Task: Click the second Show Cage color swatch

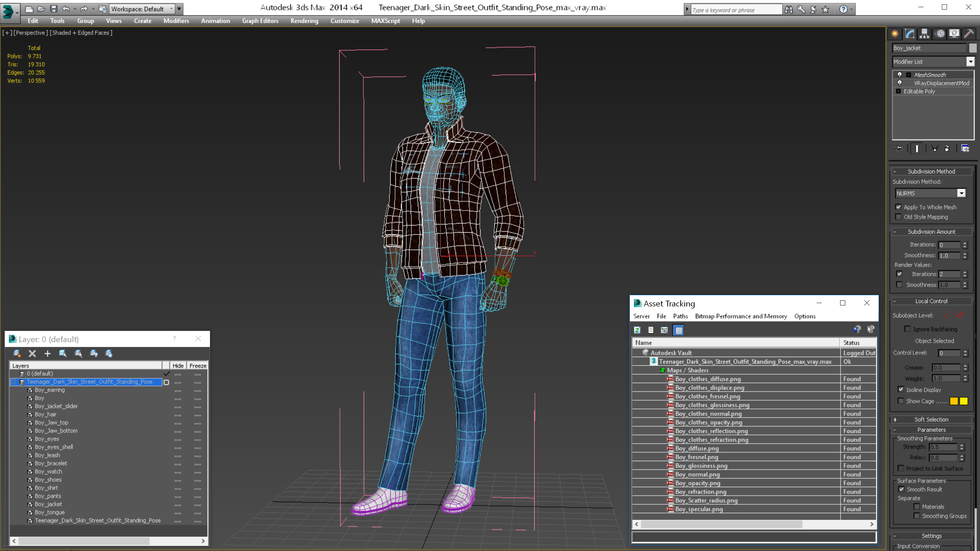Action: tap(964, 401)
